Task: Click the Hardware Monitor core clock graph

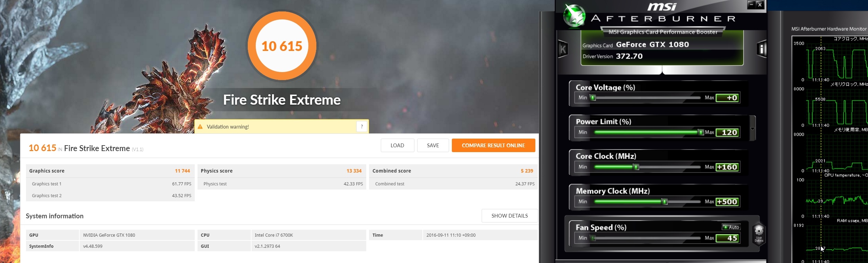Action: click(837, 62)
